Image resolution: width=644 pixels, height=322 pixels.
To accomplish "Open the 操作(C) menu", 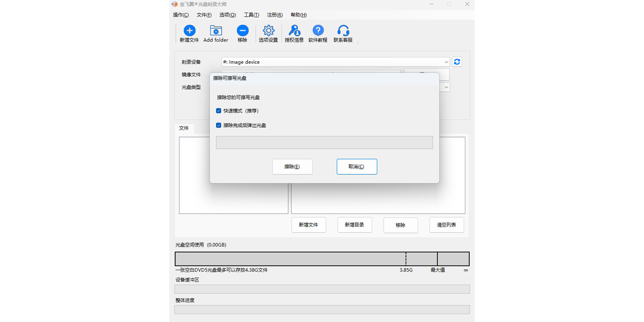I will tap(181, 15).
